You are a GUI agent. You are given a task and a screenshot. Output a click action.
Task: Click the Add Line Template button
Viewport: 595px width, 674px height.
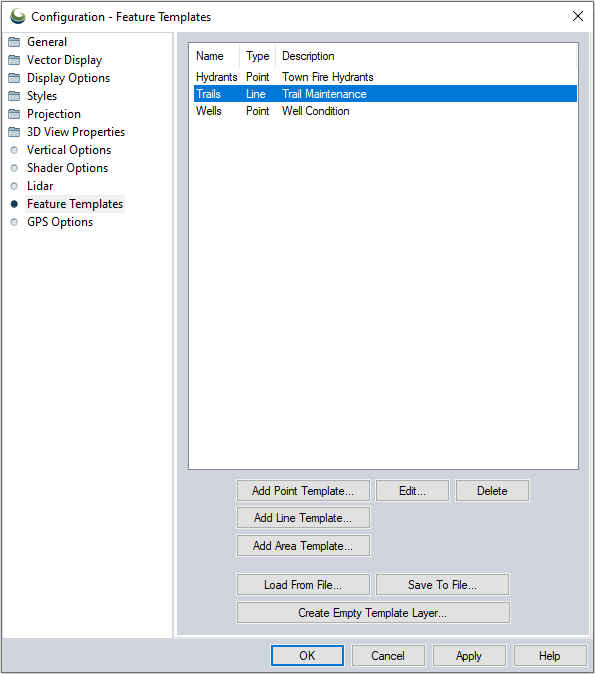pyautogui.click(x=303, y=518)
